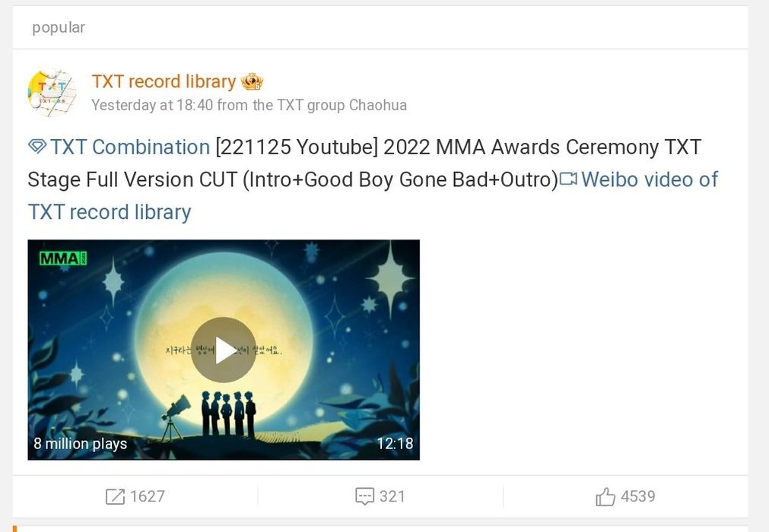
Task: Open the TXT Combination topic link
Action: pyautogui.click(x=130, y=147)
